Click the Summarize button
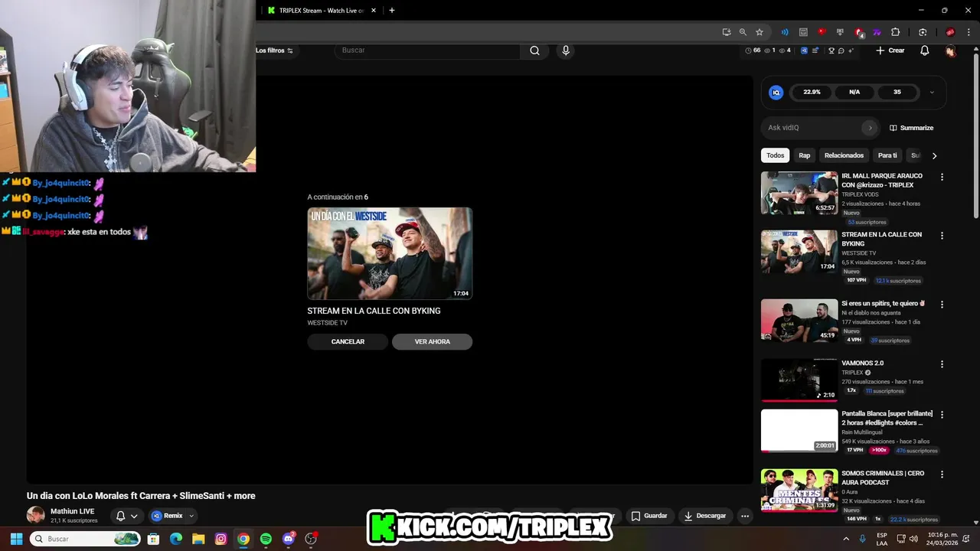980x551 pixels. pyautogui.click(x=911, y=128)
